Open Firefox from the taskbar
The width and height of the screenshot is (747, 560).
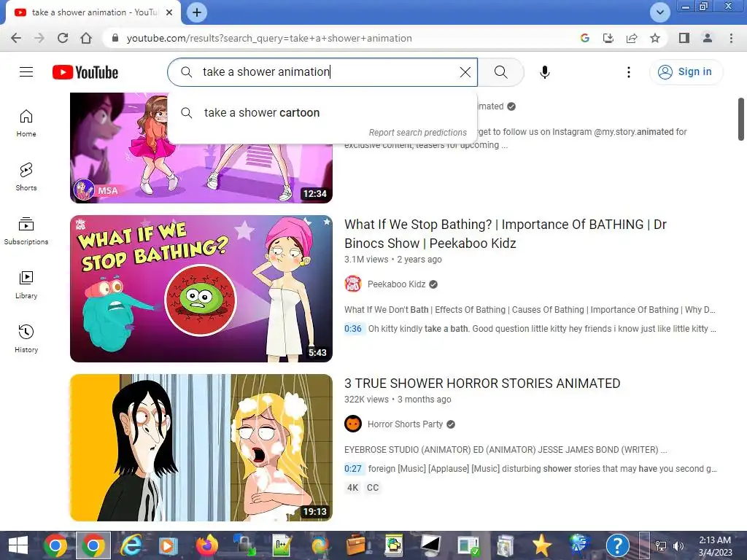[x=206, y=545]
